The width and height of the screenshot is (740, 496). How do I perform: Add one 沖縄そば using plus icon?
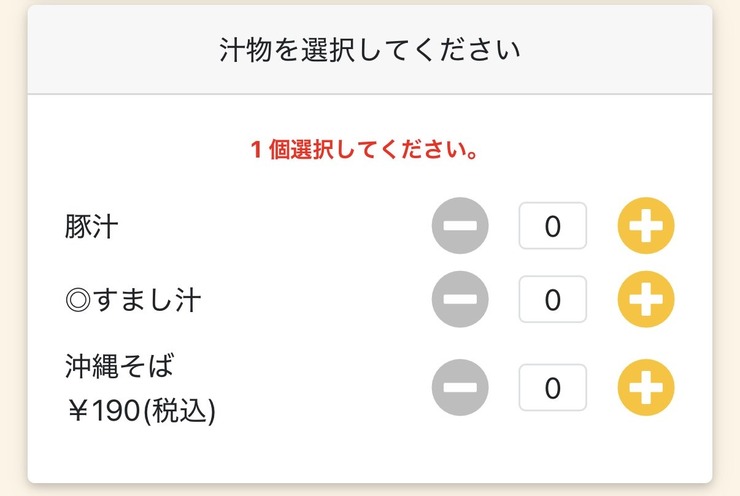point(646,387)
